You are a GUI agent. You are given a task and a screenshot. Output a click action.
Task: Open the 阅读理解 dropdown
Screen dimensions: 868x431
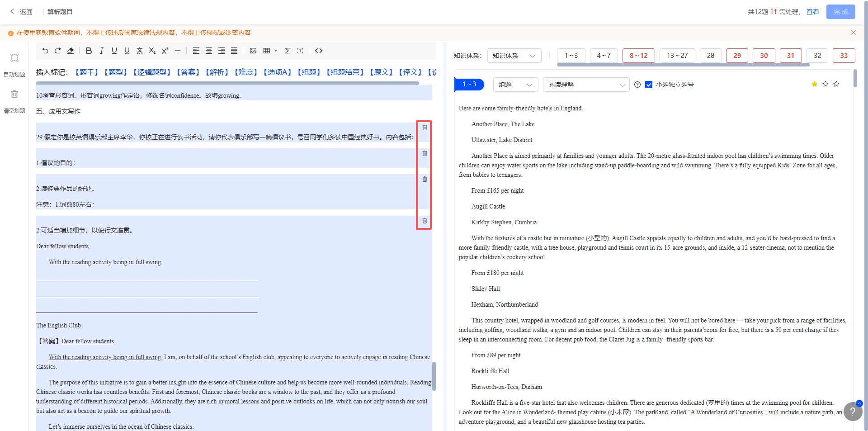click(586, 85)
